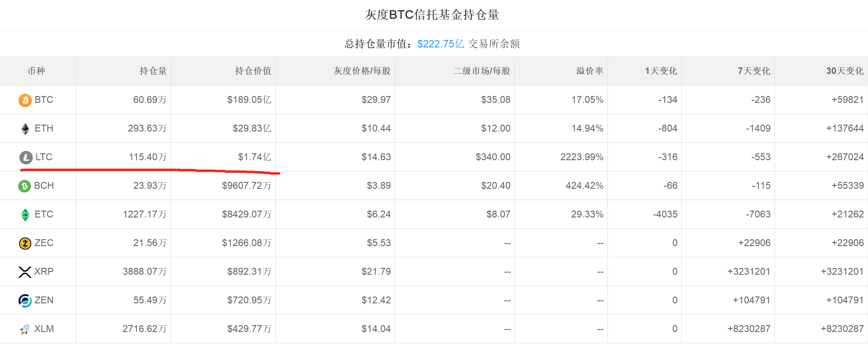Click XRP holdings 3888.07万
Screen dimensions: 868x349
(145, 271)
